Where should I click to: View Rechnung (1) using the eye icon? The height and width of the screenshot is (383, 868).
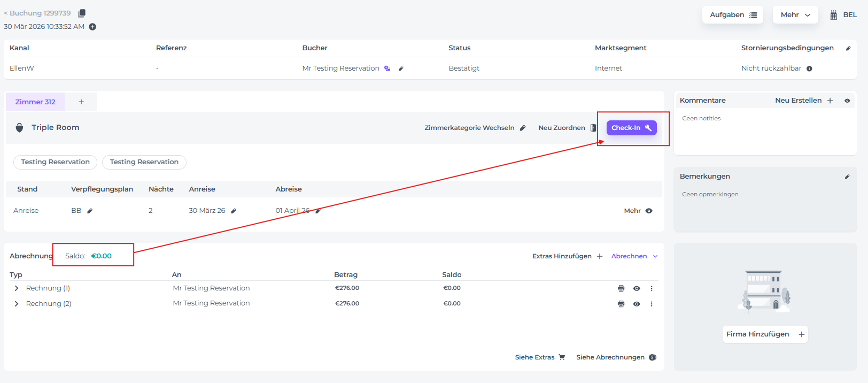pyautogui.click(x=637, y=288)
